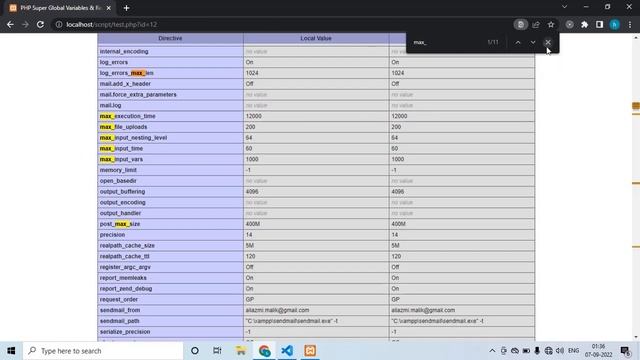
Task: Go to previous find match
Action: pyautogui.click(x=518, y=42)
